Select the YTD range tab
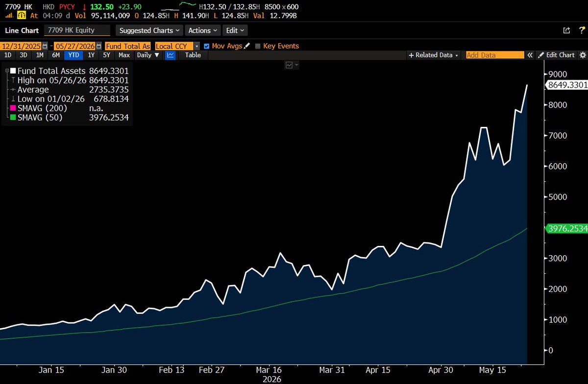The image size is (588, 384). (73, 55)
